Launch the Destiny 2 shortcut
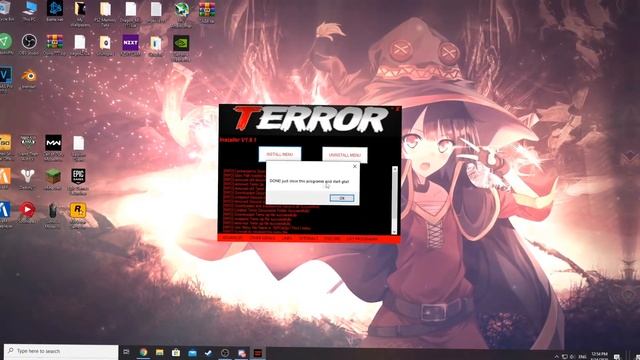640x360 pixels. pyautogui.click(x=27, y=179)
